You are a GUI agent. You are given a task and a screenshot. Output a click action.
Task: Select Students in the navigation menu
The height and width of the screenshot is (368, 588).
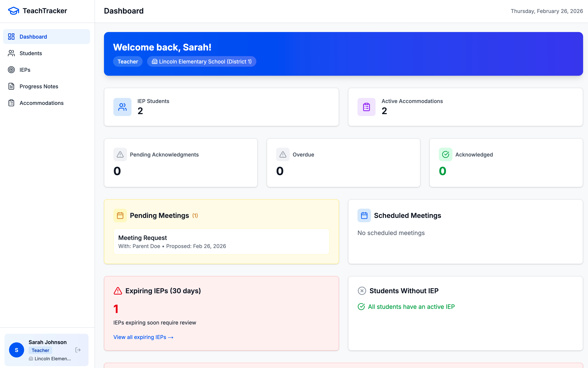point(31,53)
